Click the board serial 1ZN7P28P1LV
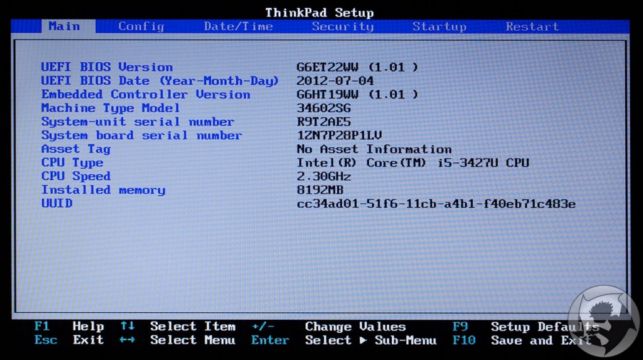Viewport: 643px width, 360px height. 339,135
